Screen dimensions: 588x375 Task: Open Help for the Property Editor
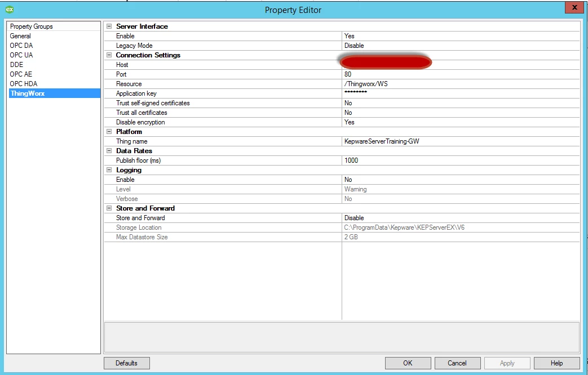point(556,363)
